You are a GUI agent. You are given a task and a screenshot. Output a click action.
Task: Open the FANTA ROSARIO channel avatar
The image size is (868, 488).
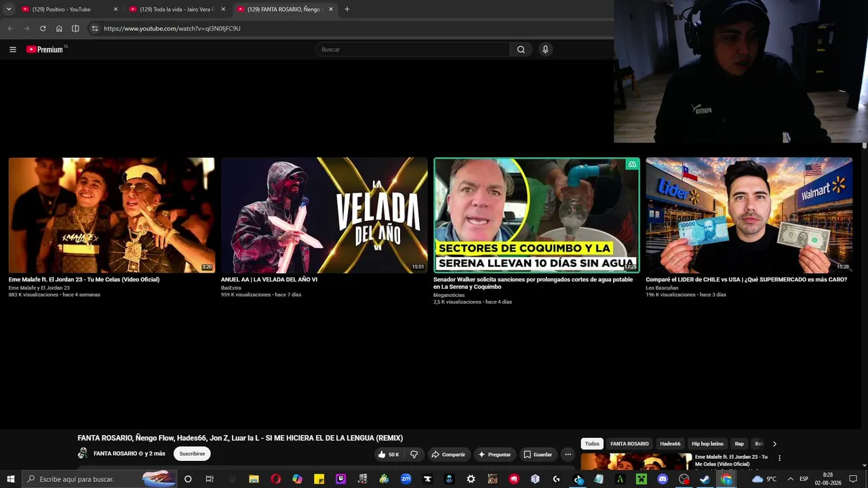[83, 453]
